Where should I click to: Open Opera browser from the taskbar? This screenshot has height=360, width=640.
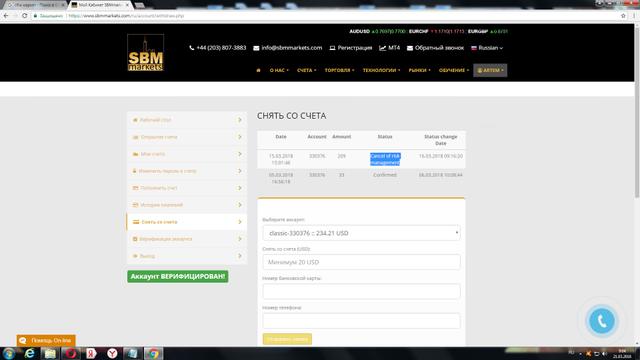(71, 353)
